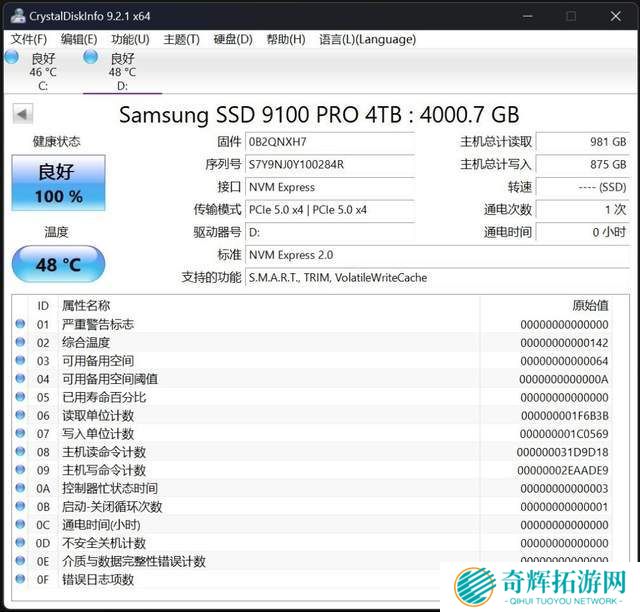
Task: Open the 编辑(E) menu
Action: click(79, 39)
